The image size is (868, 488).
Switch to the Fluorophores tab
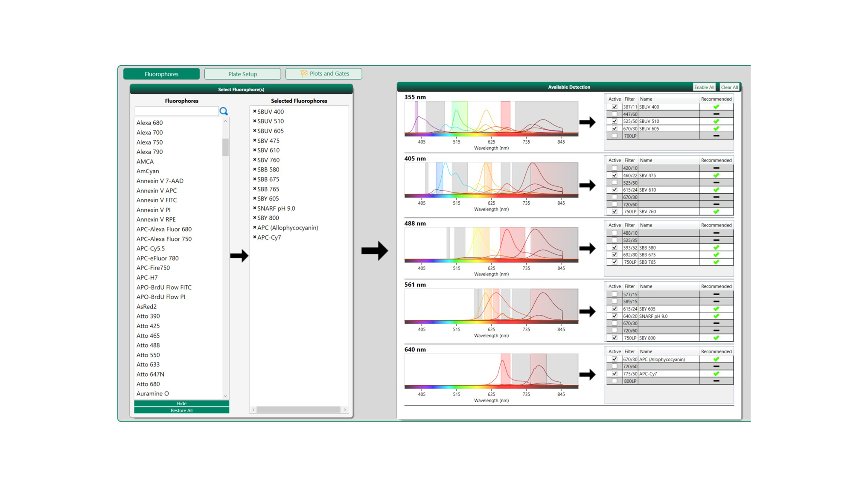click(x=162, y=73)
